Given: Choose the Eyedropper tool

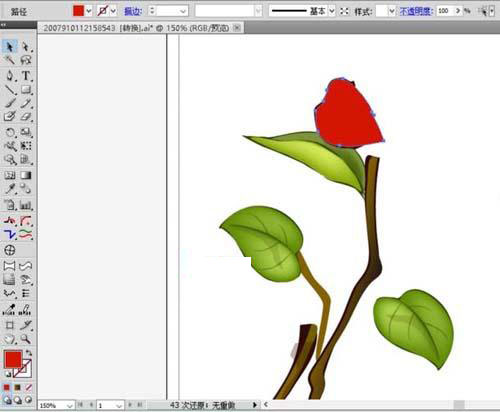Looking at the screenshot, I should [x=10, y=189].
